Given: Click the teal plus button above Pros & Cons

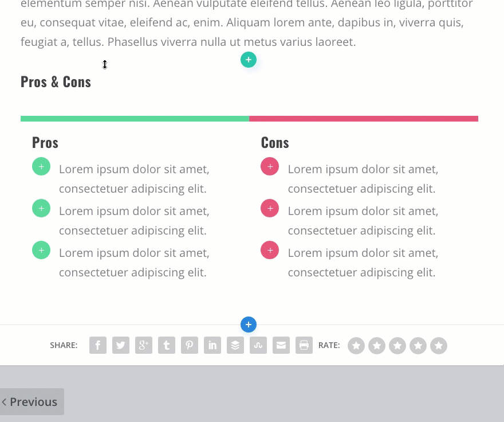Looking at the screenshot, I should 249,60.
